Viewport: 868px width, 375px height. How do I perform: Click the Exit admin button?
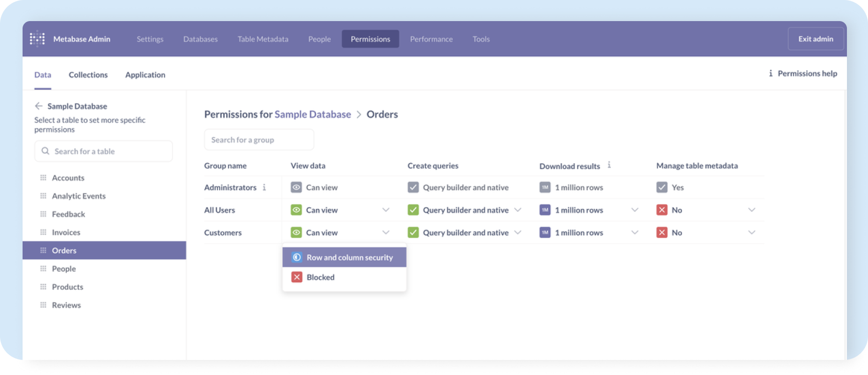816,39
